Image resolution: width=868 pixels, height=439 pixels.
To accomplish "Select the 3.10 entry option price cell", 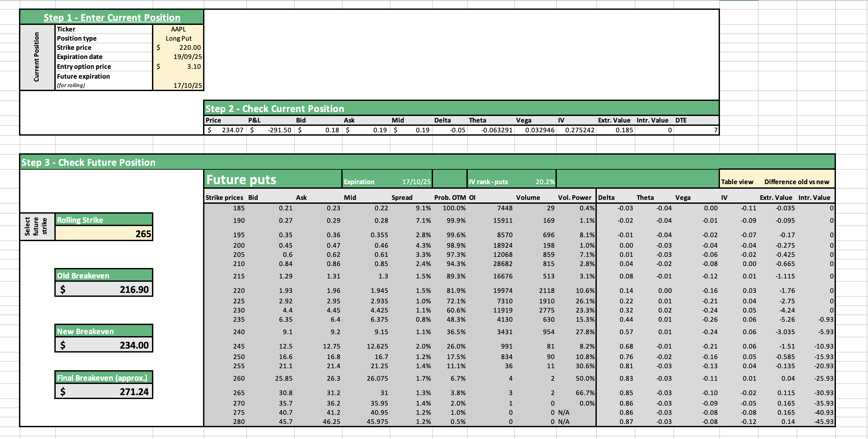I will click(178, 67).
